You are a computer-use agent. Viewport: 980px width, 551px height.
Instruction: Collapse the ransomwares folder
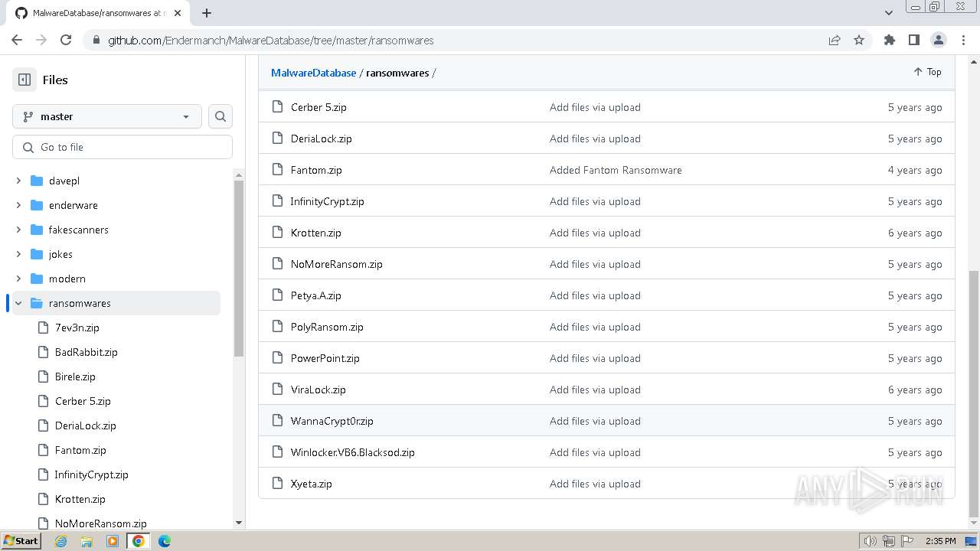(18, 303)
